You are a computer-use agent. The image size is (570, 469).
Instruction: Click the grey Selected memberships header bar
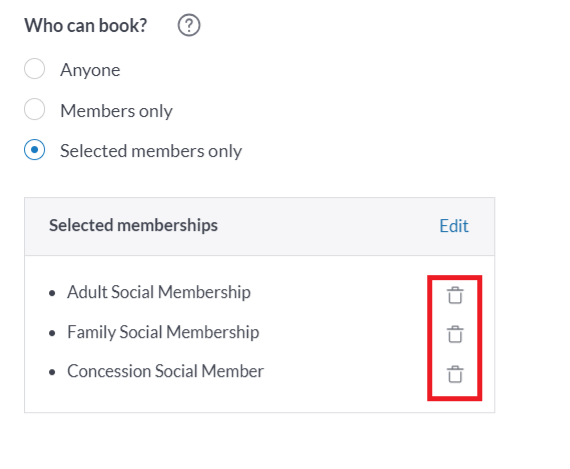point(260,227)
